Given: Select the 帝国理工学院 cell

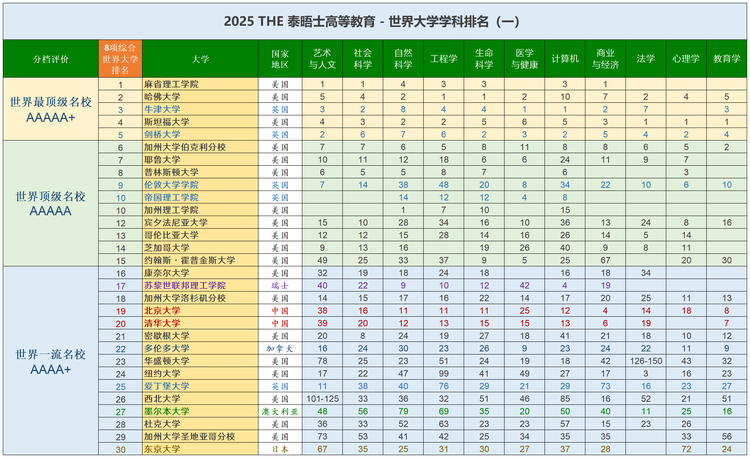Looking at the screenshot, I should tap(200, 197).
